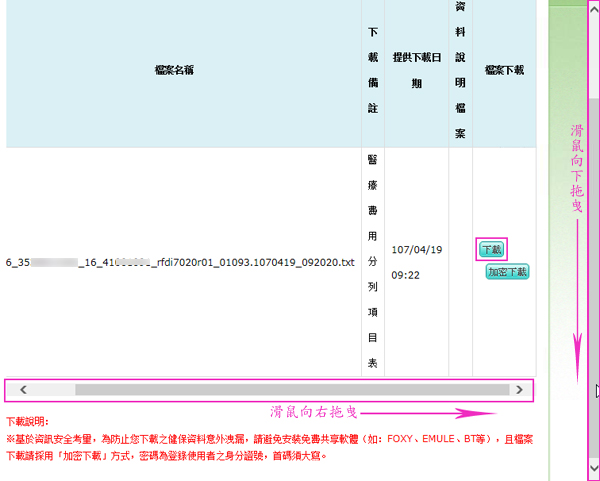
Task: Click the 下載 download button
Action: pyautogui.click(x=491, y=250)
